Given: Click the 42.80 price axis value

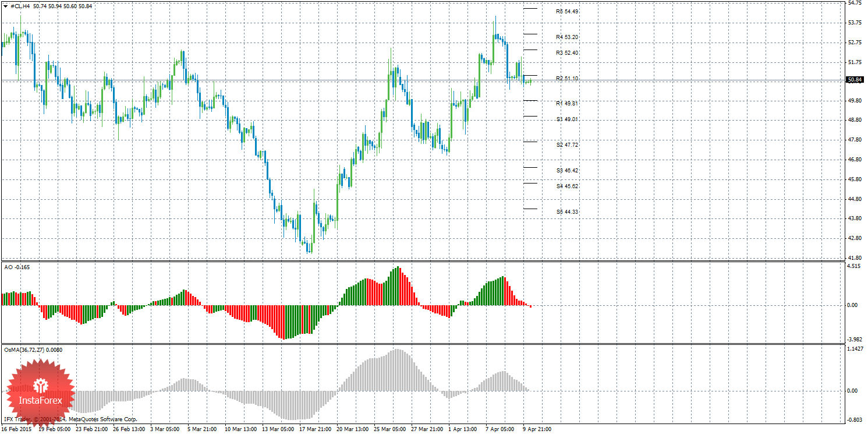Looking at the screenshot, I should [x=855, y=238].
